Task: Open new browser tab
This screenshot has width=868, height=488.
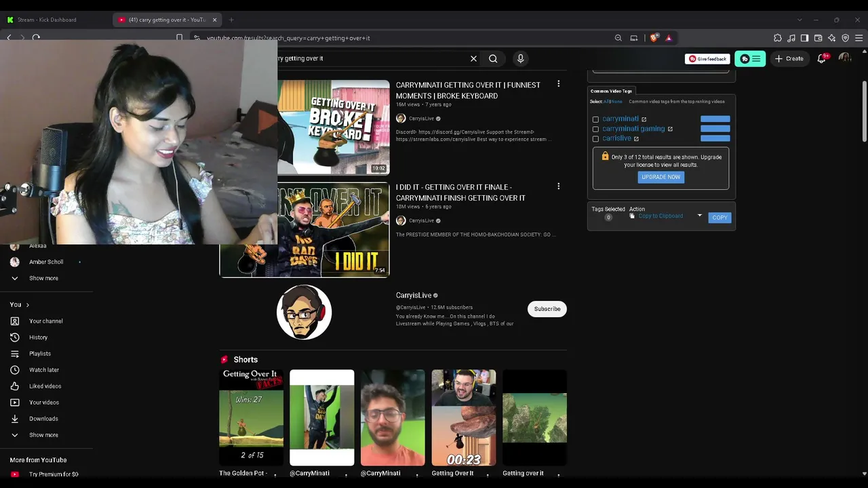Action: coord(231,20)
